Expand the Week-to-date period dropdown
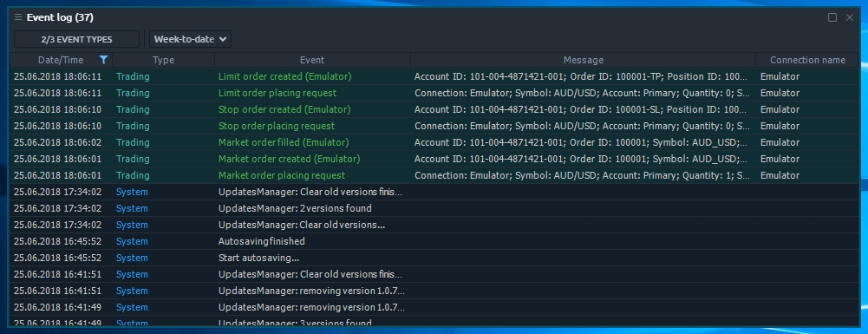The height and width of the screenshot is (334, 868). (x=191, y=39)
